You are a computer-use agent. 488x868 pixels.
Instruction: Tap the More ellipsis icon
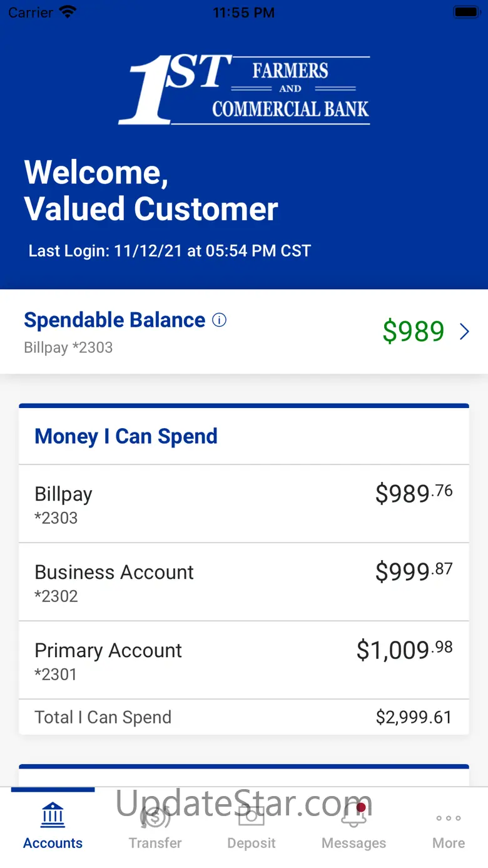click(449, 818)
